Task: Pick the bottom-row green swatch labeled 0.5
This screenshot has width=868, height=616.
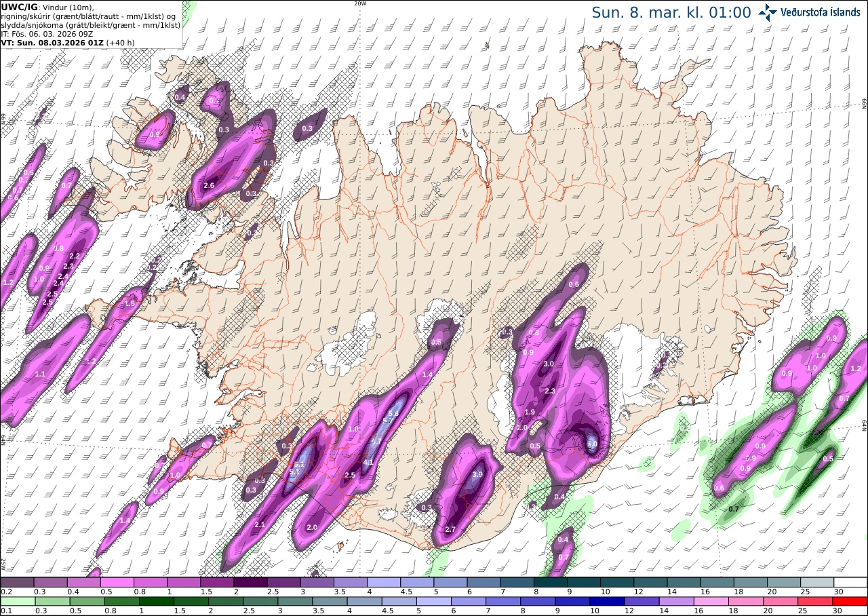Action: 86,601
